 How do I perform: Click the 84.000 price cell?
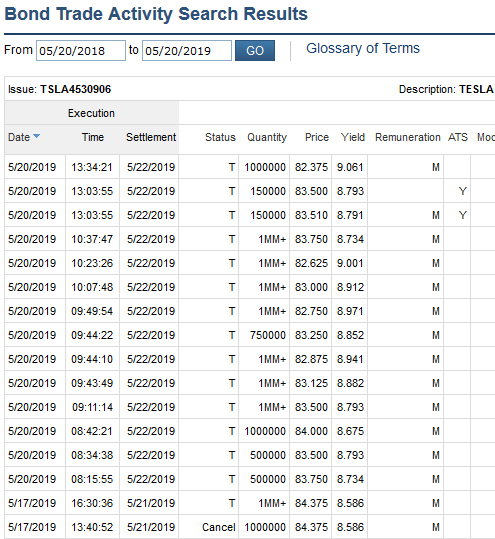[x=311, y=431]
